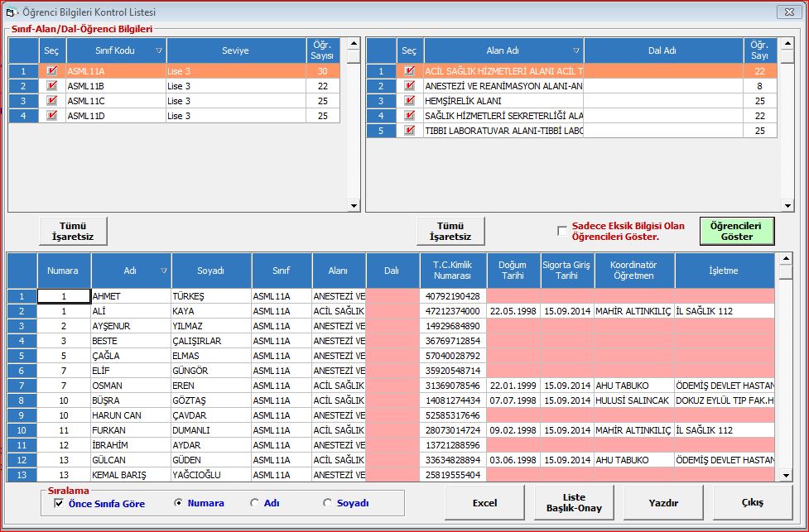Open the Adı column filter arrow
Screen dimensions: 809x532
tap(163, 271)
